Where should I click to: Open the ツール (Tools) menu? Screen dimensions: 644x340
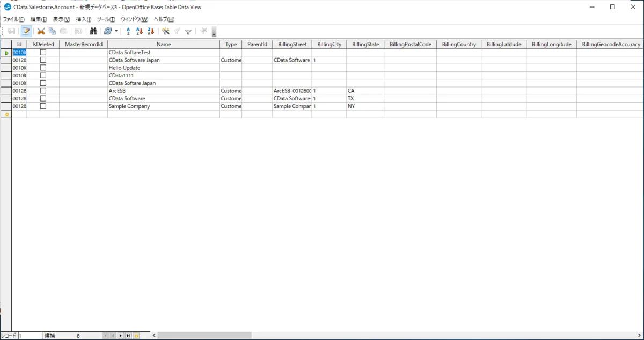click(x=106, y=19)
